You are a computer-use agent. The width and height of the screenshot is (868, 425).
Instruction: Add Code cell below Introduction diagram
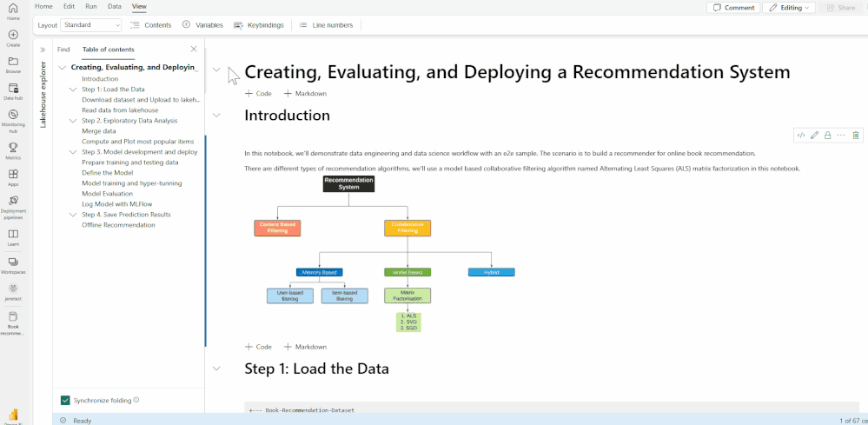259,347
